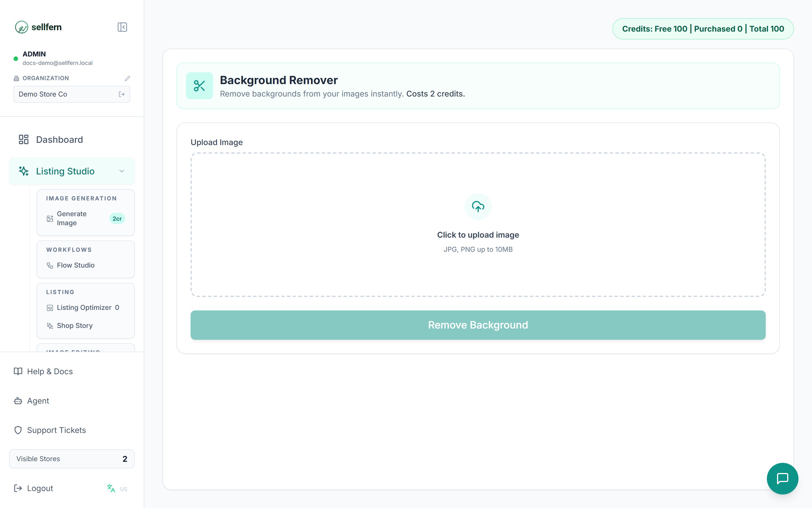This screenshot has width=812, height=508.
Task: Click the Help & Docs book icon
Action: click(18, 371)
